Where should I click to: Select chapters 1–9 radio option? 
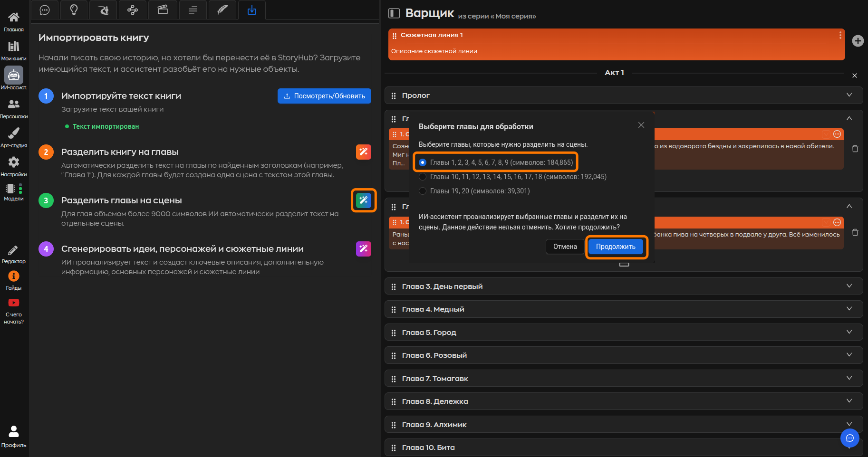[x=423, y=162]
